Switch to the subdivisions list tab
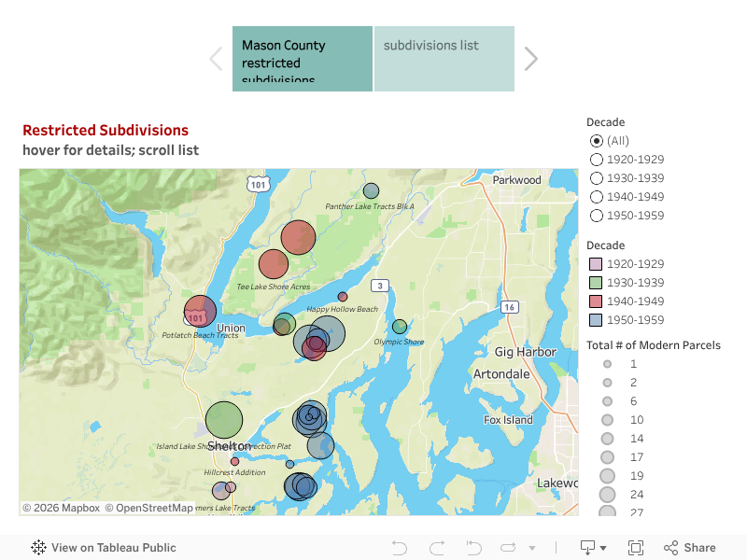The image size is (747, 560). point(444,59)
